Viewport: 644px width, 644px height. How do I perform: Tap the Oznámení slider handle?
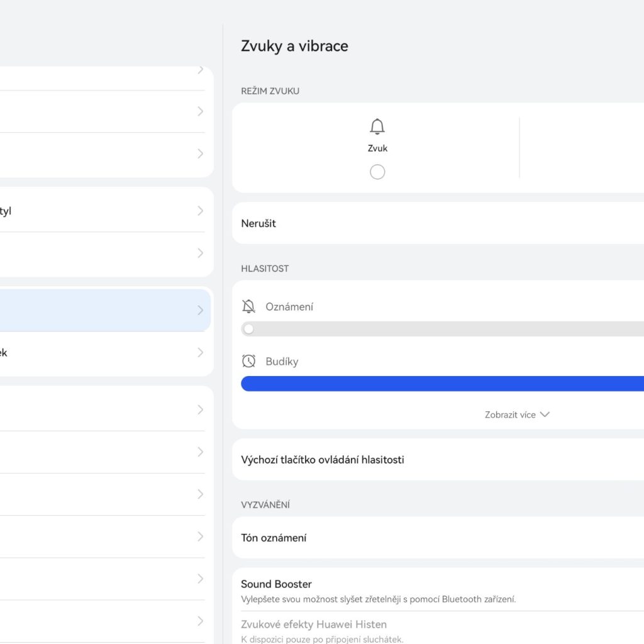(x=249, y=329)
